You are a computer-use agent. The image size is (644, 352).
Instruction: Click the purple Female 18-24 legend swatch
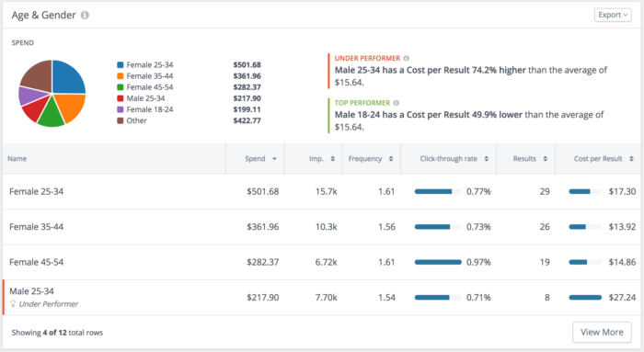121,109
